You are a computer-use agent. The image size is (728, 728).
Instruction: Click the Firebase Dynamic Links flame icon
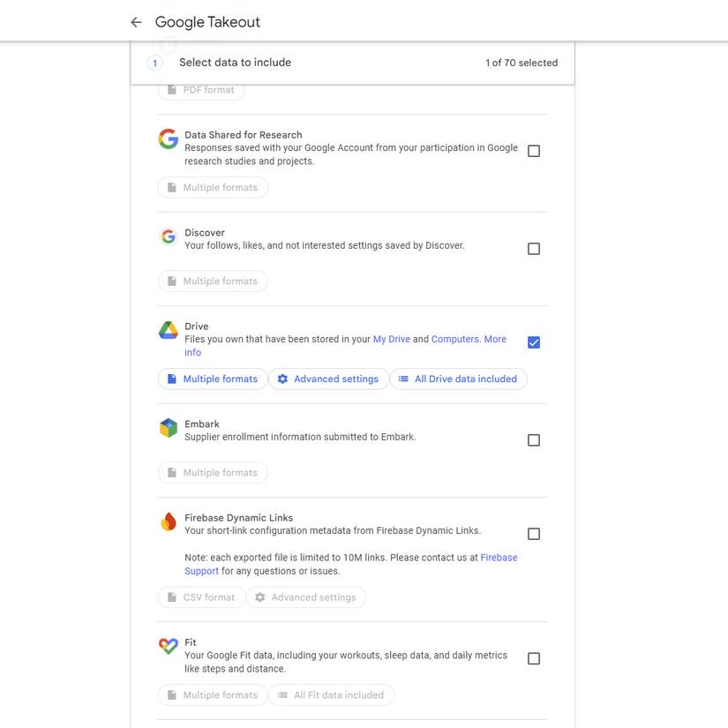[x=169, y=521]
